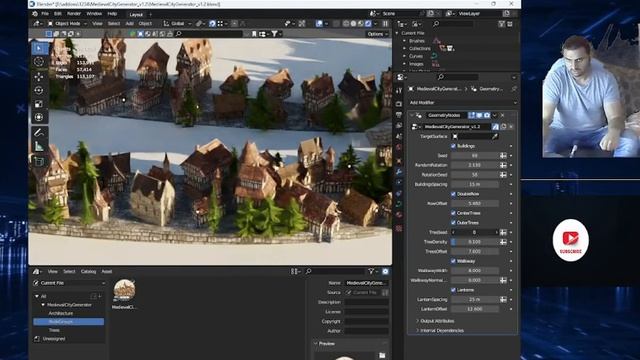640x360 pixels.
Task: Open the viewport Add menu
Action: 129,24
